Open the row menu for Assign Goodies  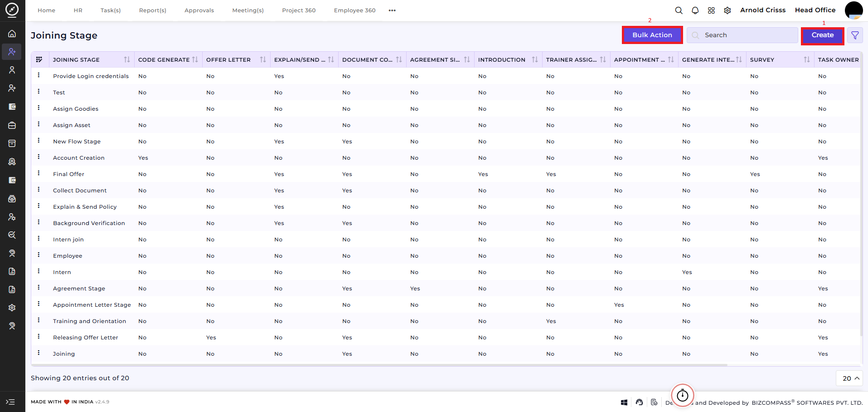(x=39, y=108)
